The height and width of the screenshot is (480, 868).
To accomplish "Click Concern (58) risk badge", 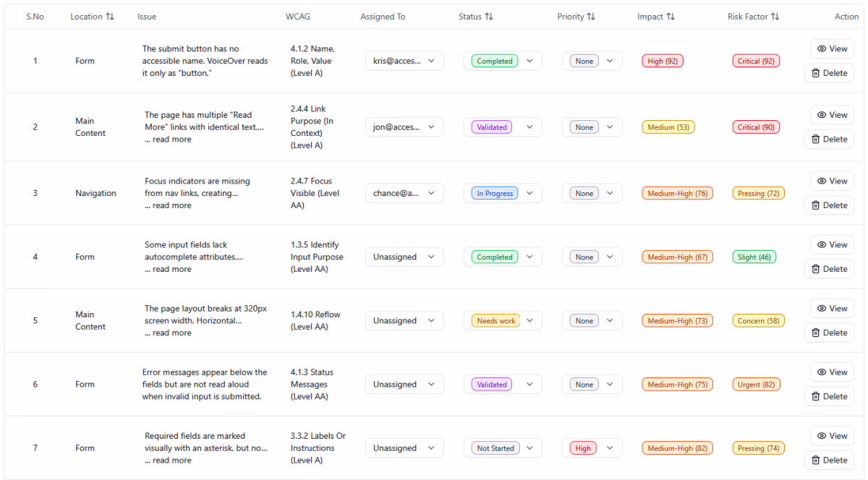I will [x=759, y=321].
